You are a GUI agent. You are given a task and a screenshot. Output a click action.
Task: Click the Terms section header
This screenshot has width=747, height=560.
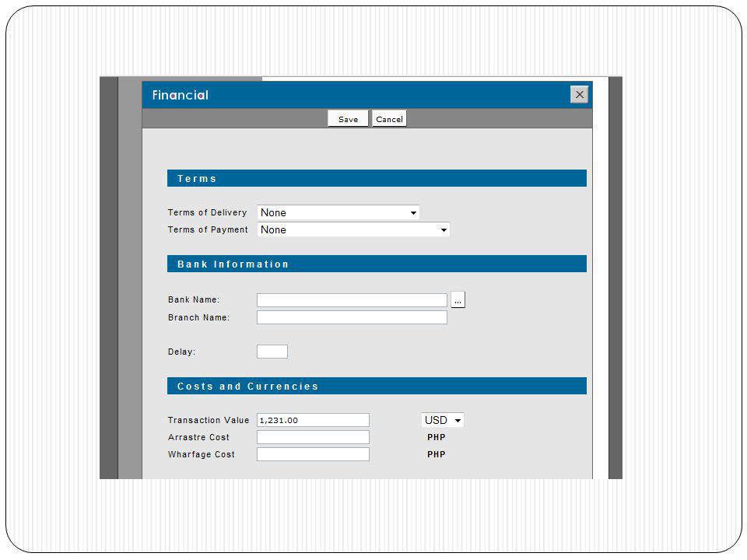[x=377, y=178]
